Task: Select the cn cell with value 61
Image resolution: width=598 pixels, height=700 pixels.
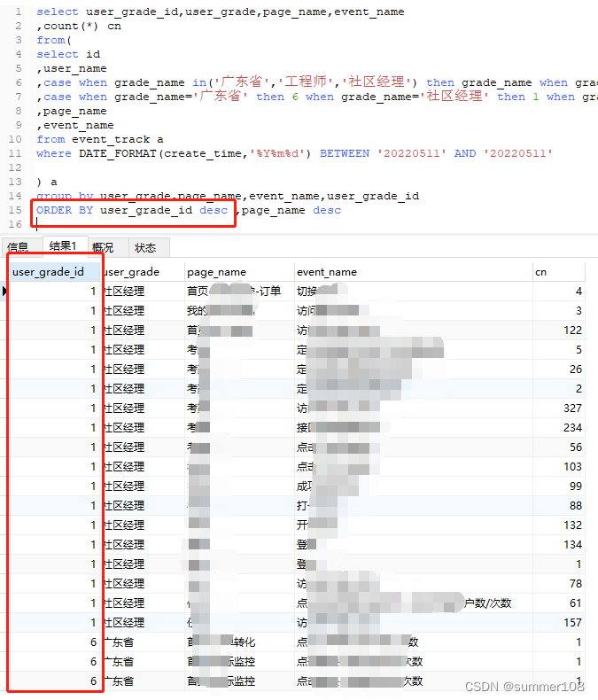Action: [x=559, y=603]
